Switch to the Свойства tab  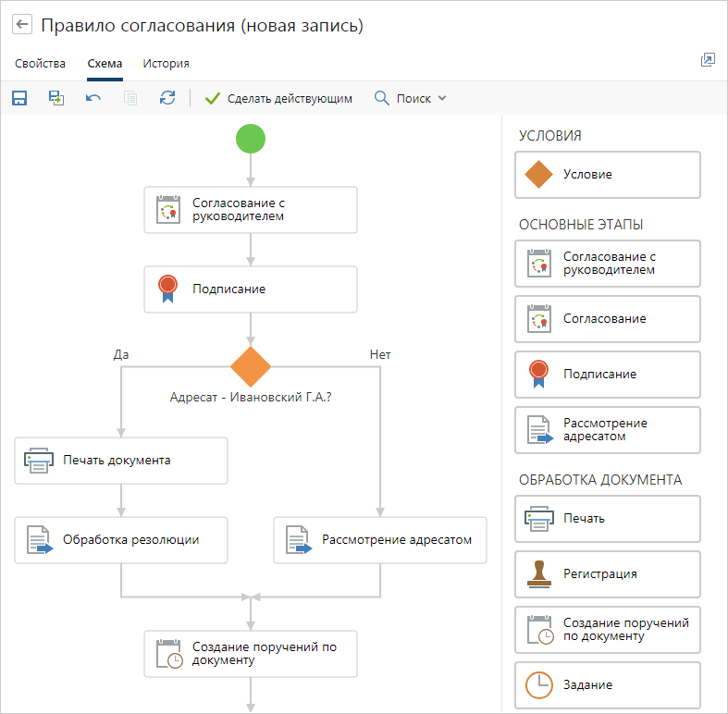pos(40,64)
